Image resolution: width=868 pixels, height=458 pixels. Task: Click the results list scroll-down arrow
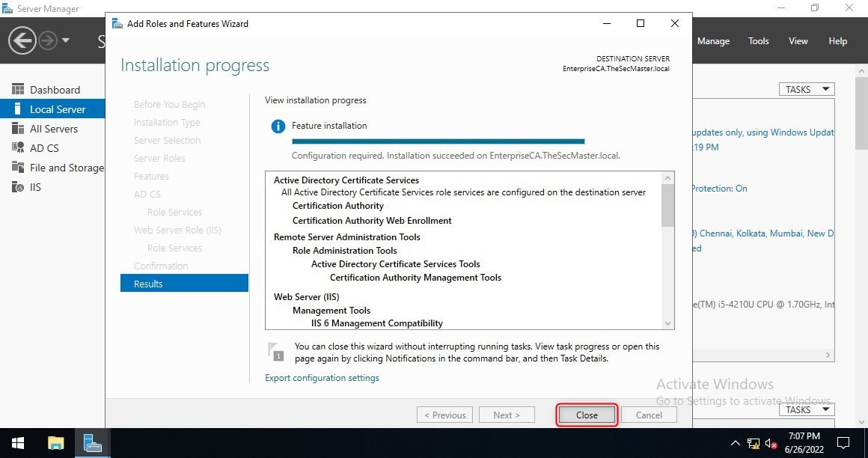(668, 323)
